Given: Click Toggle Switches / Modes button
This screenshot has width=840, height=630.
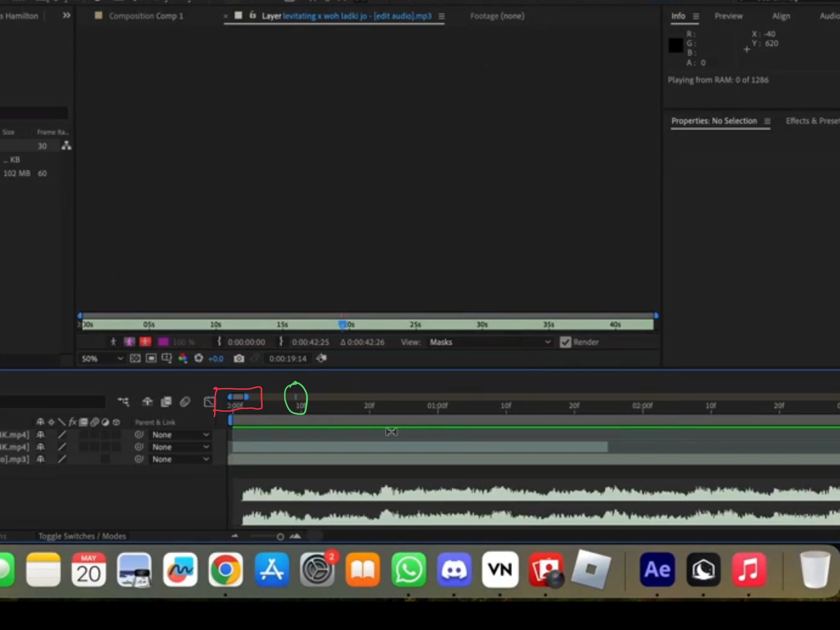Looking at the screenshot, I should [82, 536].
